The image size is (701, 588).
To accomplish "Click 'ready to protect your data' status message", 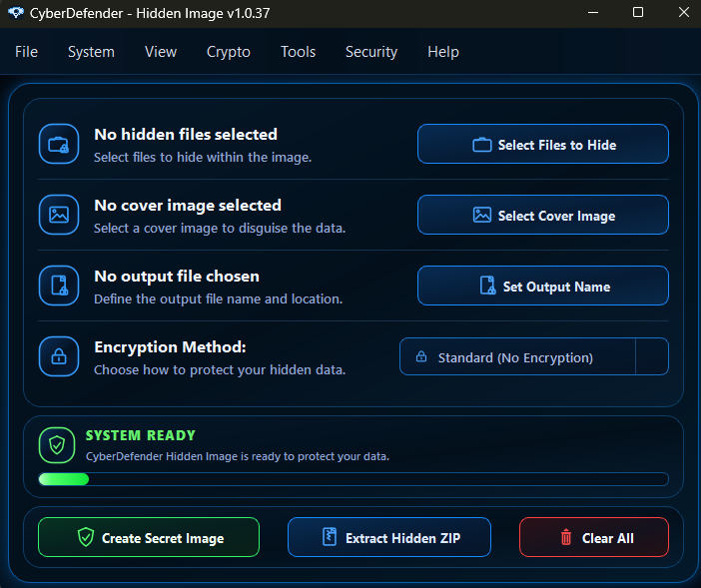I will [238, 456].
